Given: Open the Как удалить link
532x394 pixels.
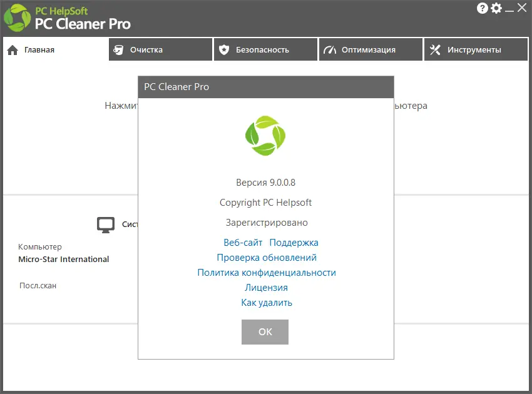Looking at the screenshot, I should pos(267,303).
